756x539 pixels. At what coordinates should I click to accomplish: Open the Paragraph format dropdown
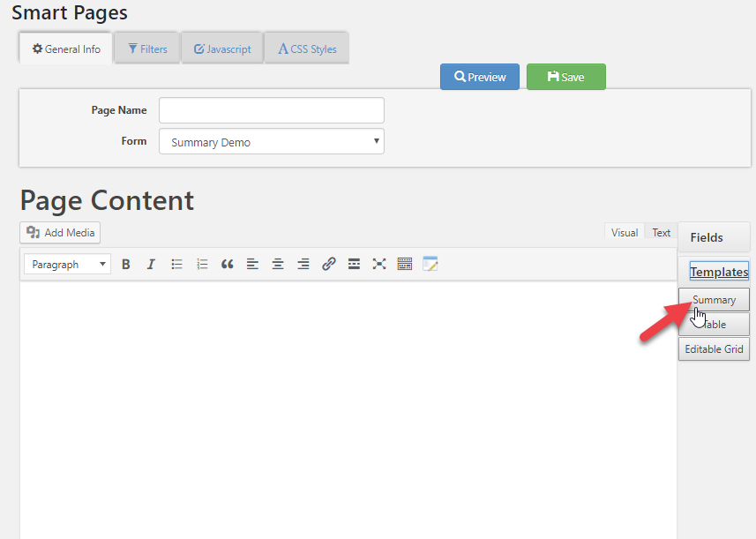pos(68,264)
